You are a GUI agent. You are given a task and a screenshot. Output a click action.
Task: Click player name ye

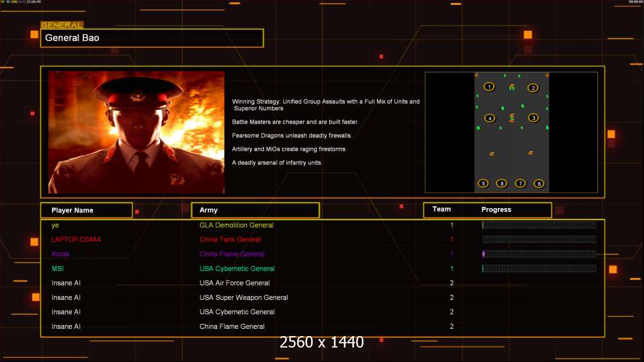click(x=56, y=226)
